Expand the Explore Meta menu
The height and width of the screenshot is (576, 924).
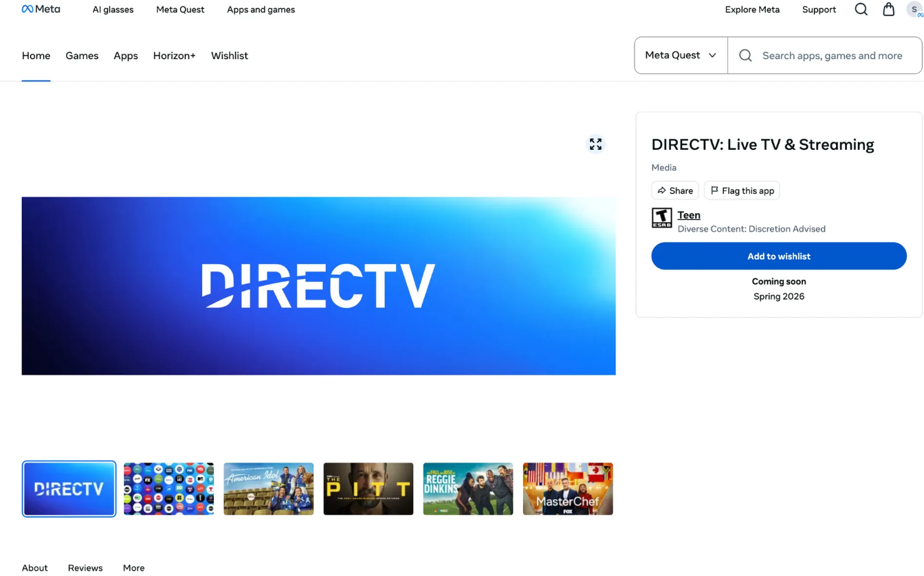click(752, 10)
